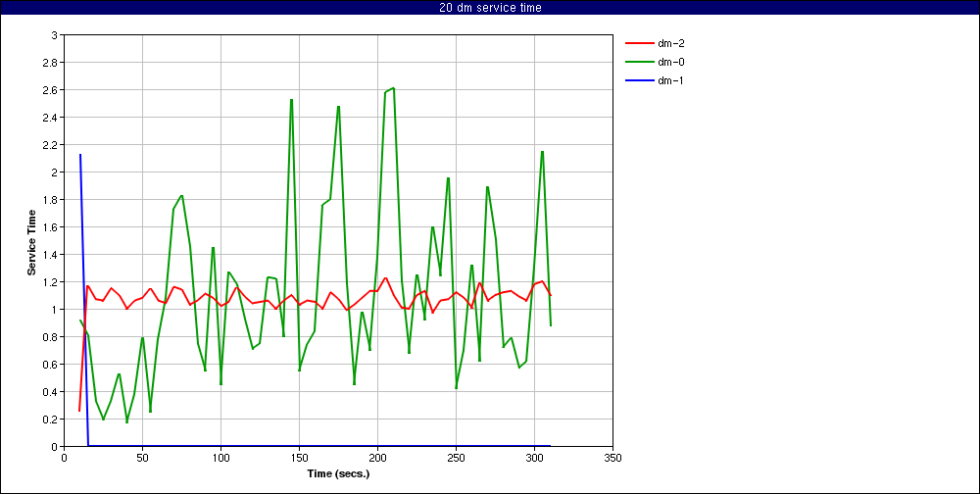
Task: Click the y-axis tick label 2.8
Action: click(x=51, y=63)
